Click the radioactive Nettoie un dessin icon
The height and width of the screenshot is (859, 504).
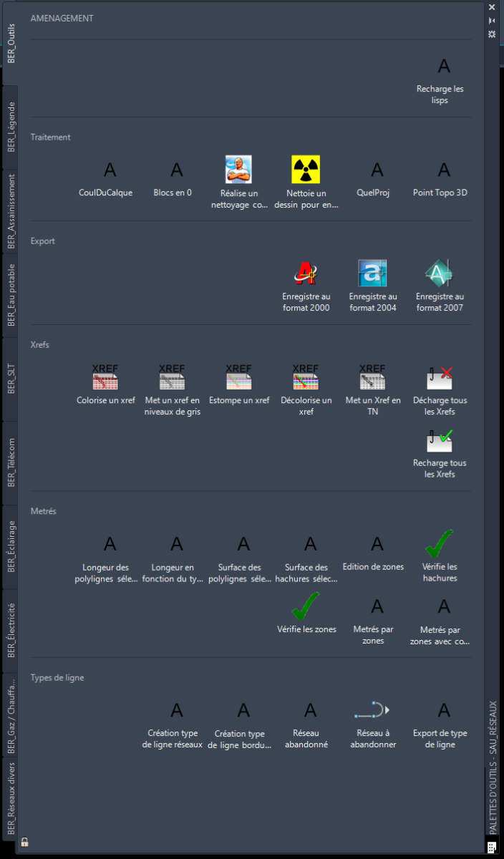tap(306, 170)
